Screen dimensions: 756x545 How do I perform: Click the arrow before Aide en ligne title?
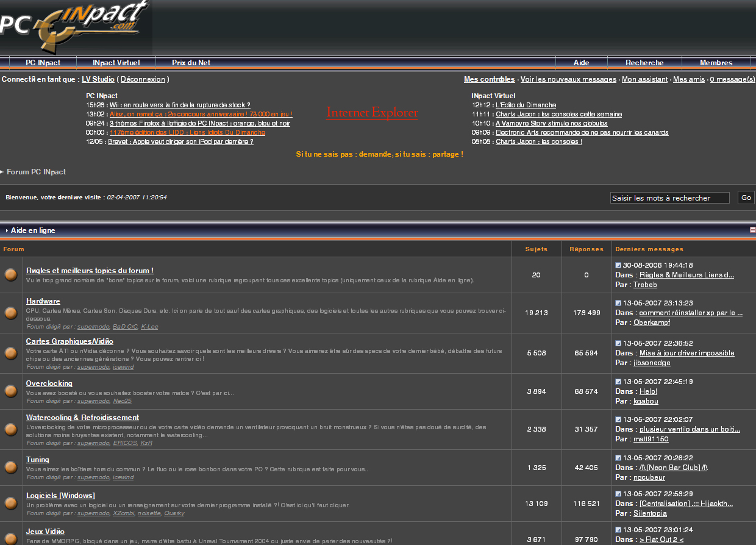point(7,230)
